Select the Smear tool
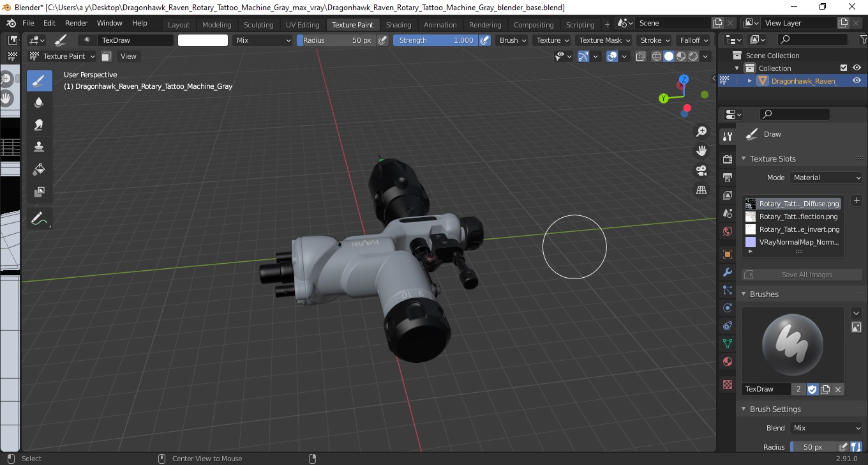Image resolution: width=868 pixels, height=465 pixels. coord(40,125)
